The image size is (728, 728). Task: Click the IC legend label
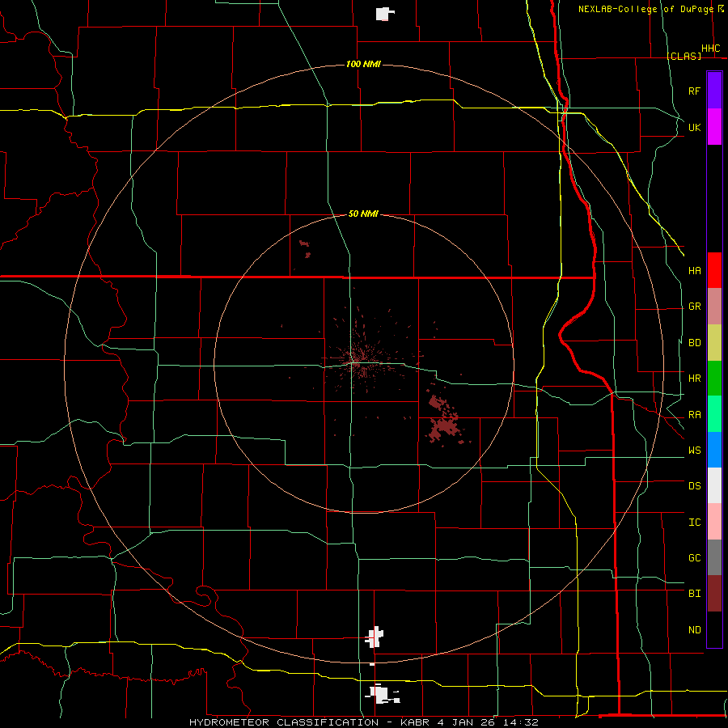(x=694, y=522)
